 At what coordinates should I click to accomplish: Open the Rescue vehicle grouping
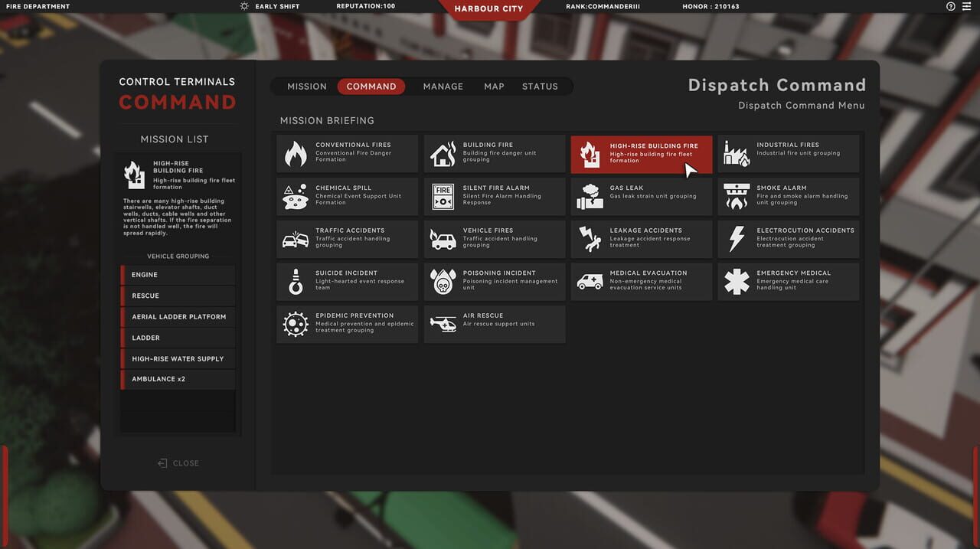pos(178,296)
